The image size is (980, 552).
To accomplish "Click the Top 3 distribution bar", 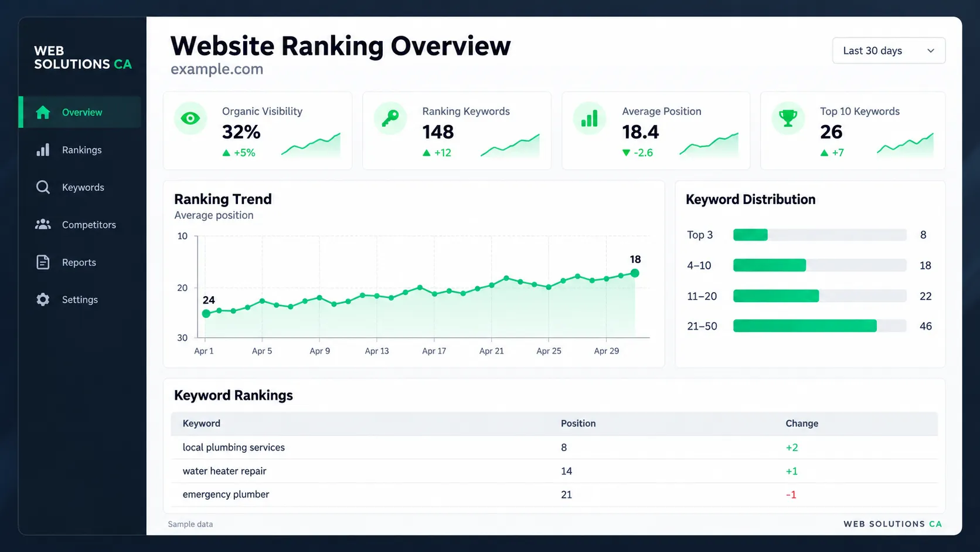I will click(x=820, y=235).
